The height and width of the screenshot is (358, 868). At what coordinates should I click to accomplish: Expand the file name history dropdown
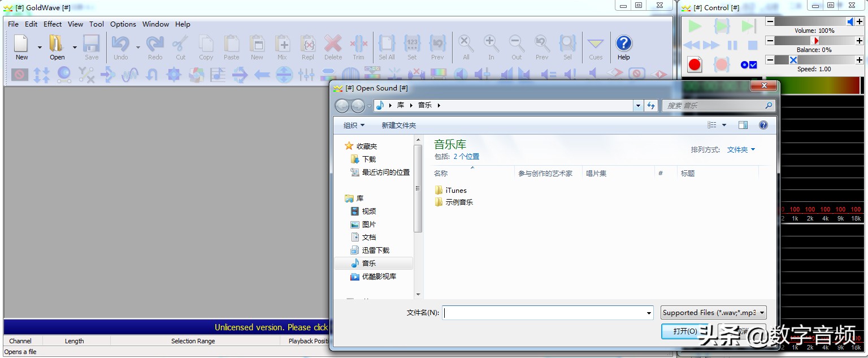[x=648, y=312]
